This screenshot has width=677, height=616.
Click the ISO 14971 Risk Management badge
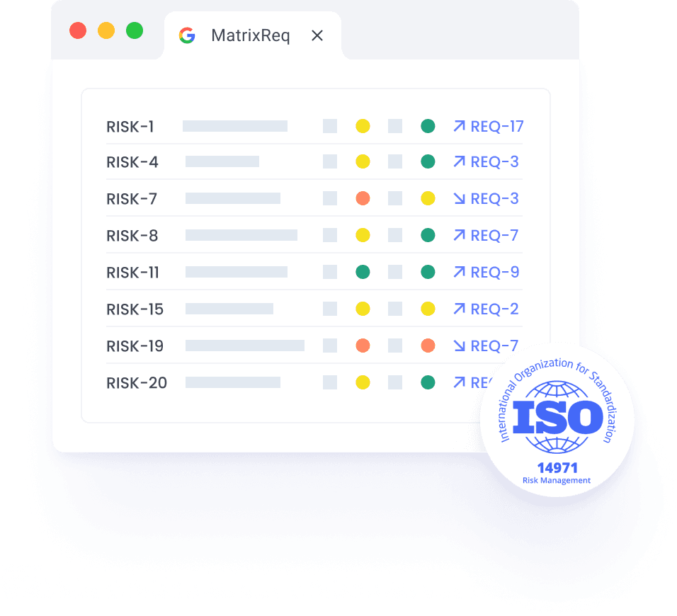pos(557,421)
